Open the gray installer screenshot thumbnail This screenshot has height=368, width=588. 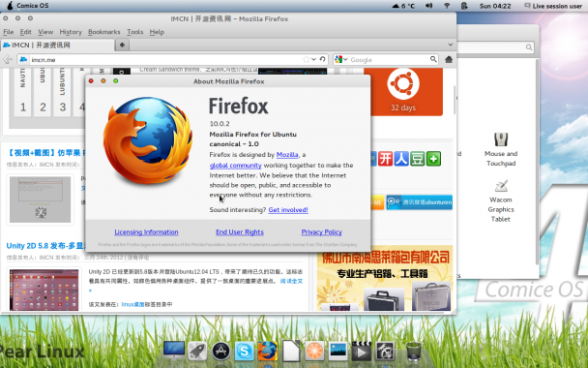pyautogui.click(x=40, y=199)
